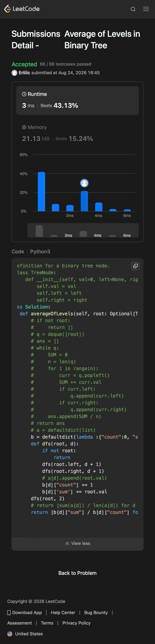This screenshot has width=155, height=644.
Task: Open the Assessment footer link
Action: click(x=19, y=623)
